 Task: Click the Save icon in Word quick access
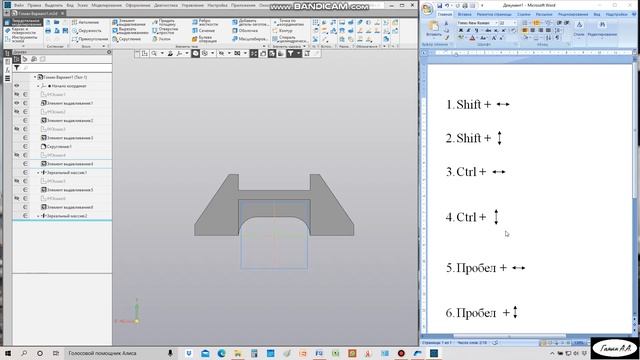439,6
